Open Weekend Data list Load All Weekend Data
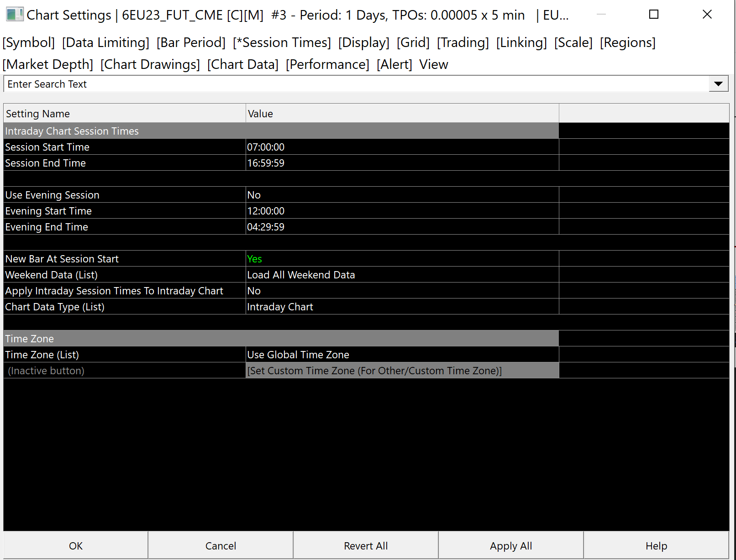 [x=402, y=275]
